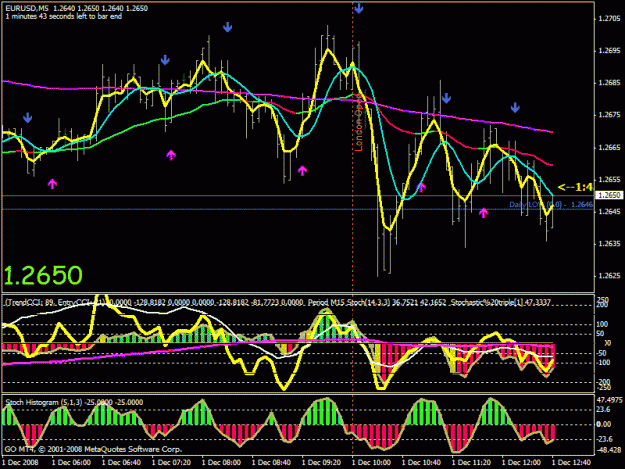
Task: Click the '1 Dec 12:00' time axis label
Action: 521,463
